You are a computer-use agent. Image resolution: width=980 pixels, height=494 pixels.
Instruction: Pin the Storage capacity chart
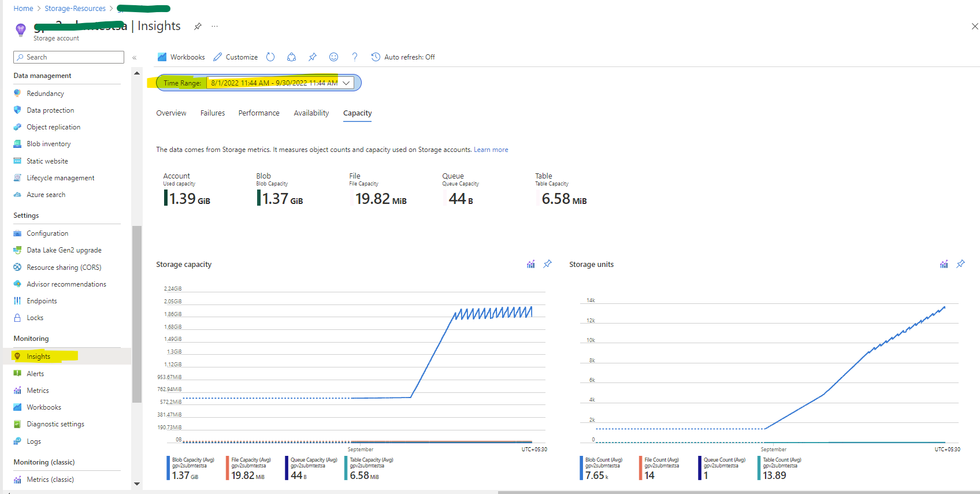point(547,264)
